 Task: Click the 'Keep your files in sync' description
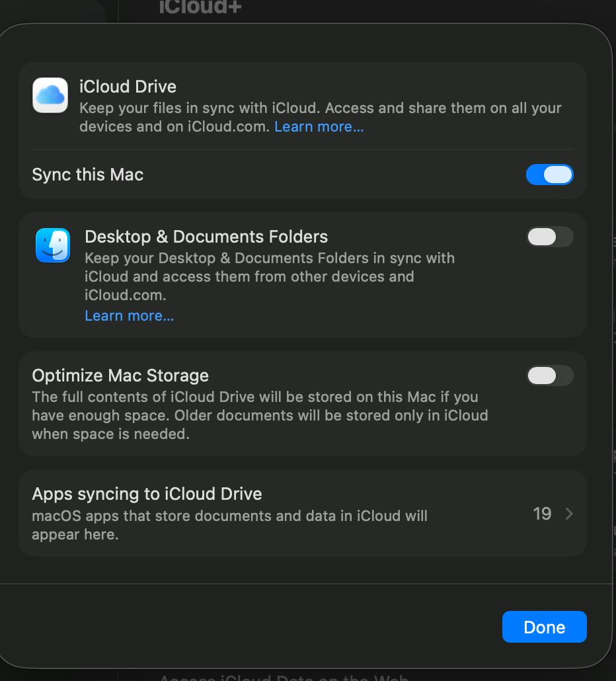pos(321,117)
